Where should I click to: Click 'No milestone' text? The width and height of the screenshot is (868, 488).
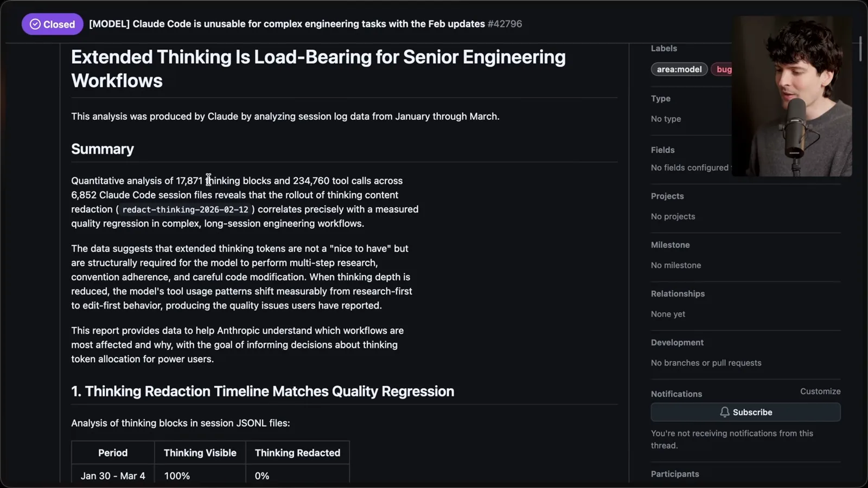[676, 265]
